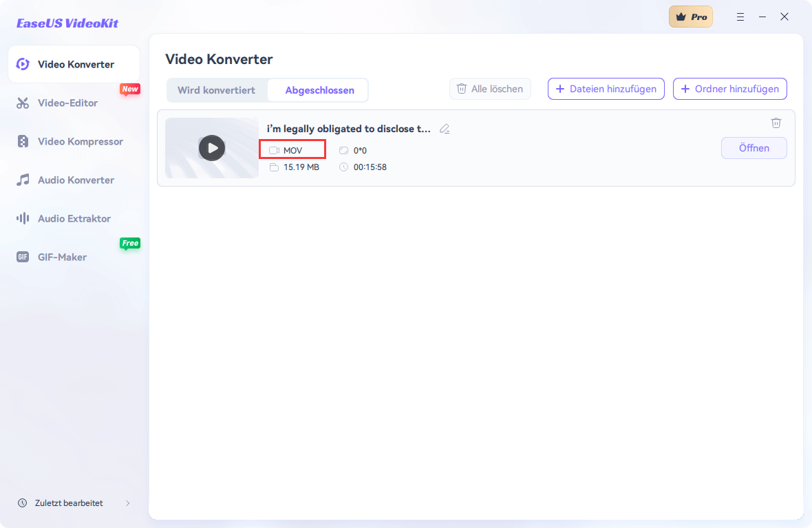Click the Audio Extraktor waveform icon
This screenshot has width=812, height=528.
point(23,218)
